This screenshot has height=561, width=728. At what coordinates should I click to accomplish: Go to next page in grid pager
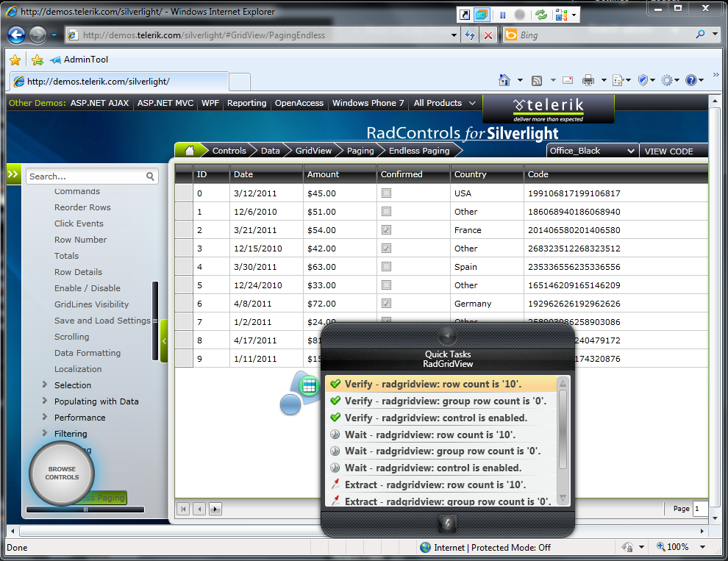[x=215, y=509]
